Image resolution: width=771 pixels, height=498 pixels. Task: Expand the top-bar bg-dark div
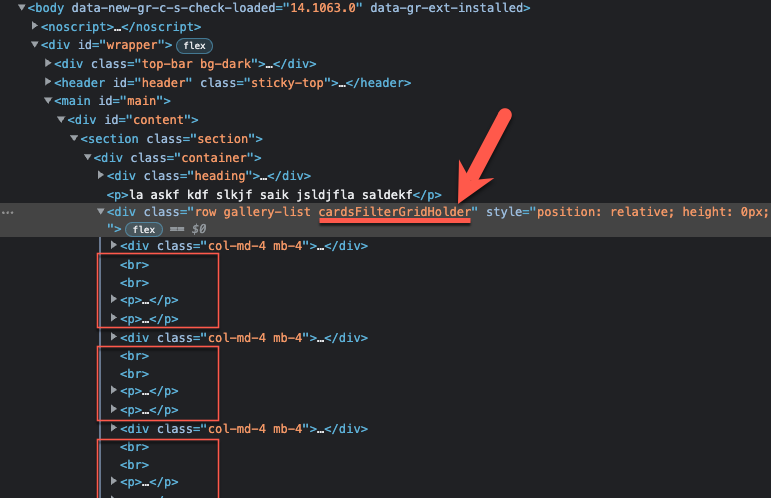click(x=48, y=64)
